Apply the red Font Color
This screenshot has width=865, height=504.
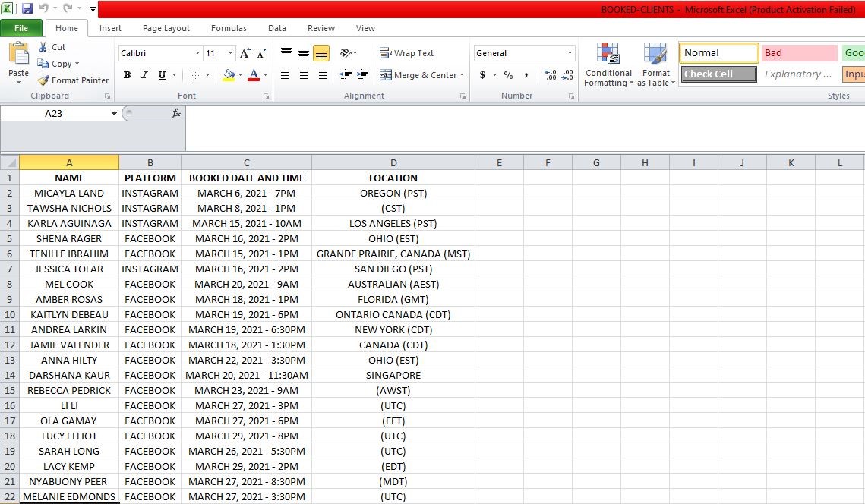click(254, 75)
